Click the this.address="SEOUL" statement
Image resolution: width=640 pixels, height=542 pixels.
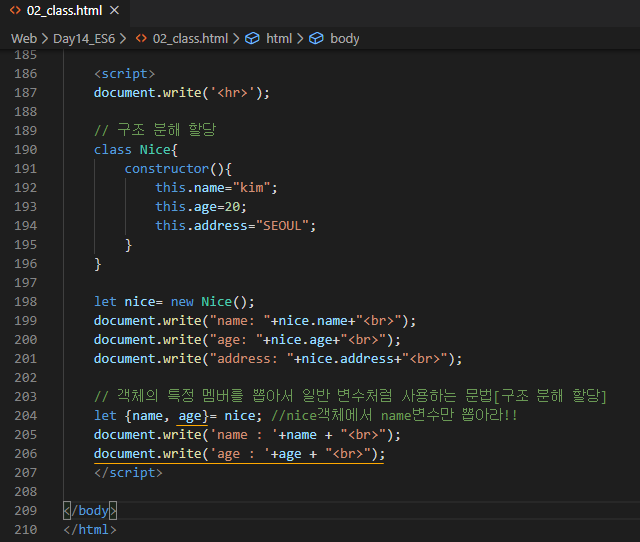point(236,226)
